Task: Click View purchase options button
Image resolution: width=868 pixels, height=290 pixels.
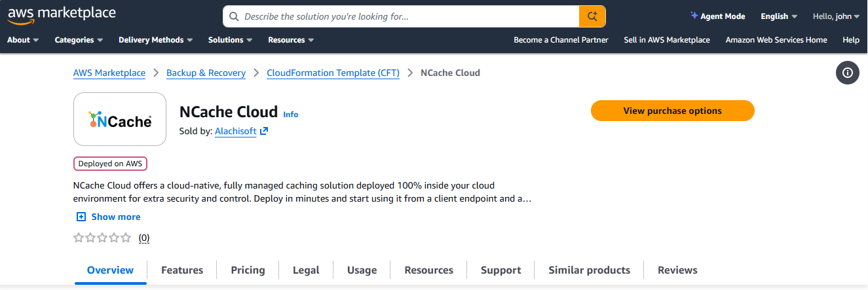Action: (x=673, y=111)
